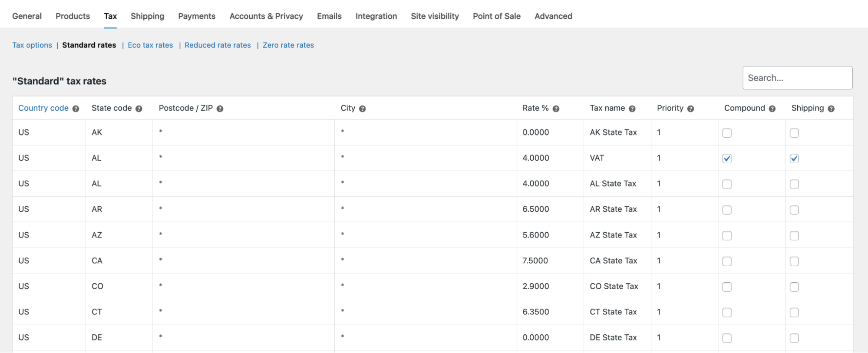This screenshot has height=353, width=868.
Task: Edit the DE state code cell
Action: point(119,337)
